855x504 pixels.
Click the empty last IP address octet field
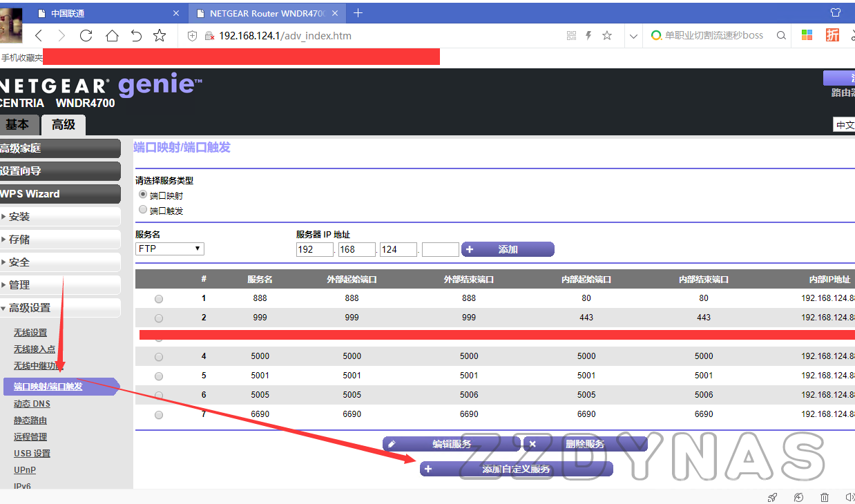tap(440, 249)
